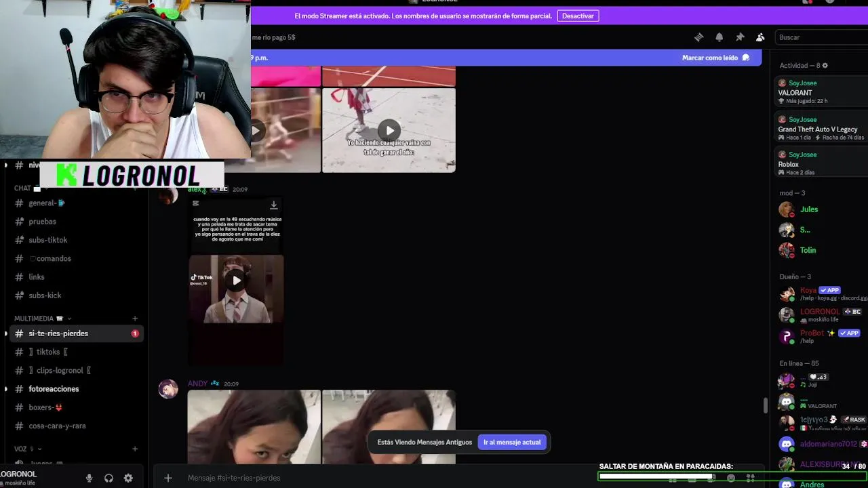The width and height of the screenshot is (868, 488).
Task: Add a channel to VOZ category
Action: click(135, 449)
